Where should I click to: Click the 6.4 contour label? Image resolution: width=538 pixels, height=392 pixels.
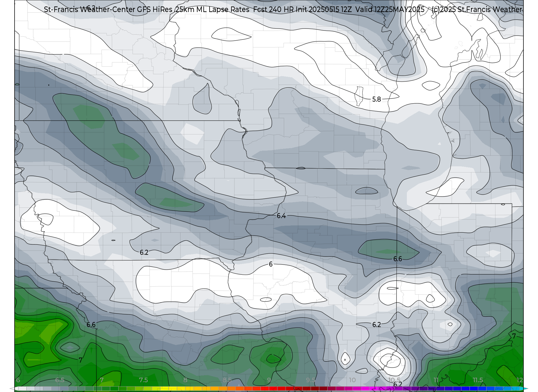[281, 216]
